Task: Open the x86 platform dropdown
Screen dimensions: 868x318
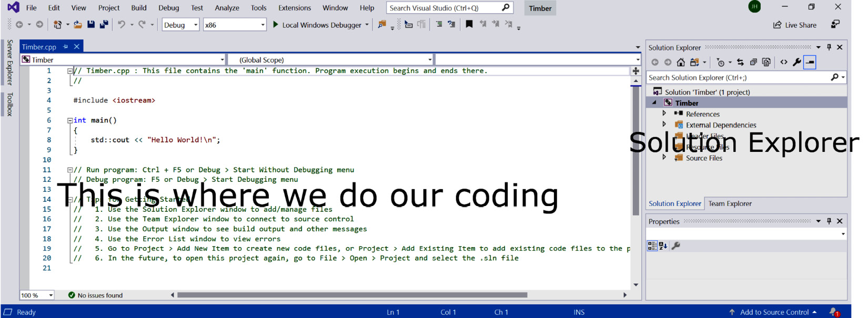Action: click(235, 25)
